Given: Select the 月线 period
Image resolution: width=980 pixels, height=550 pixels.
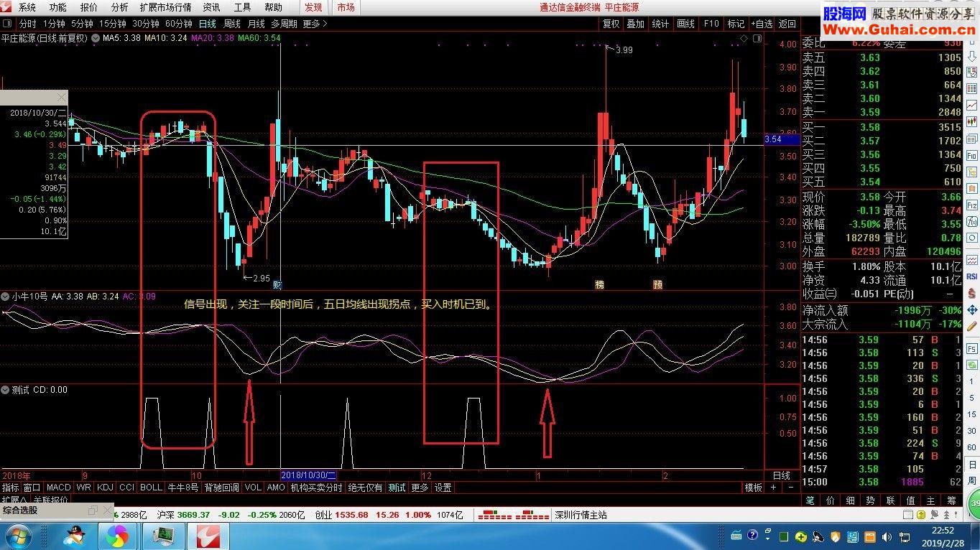Looking at the screenshot, I should point(256,24).
